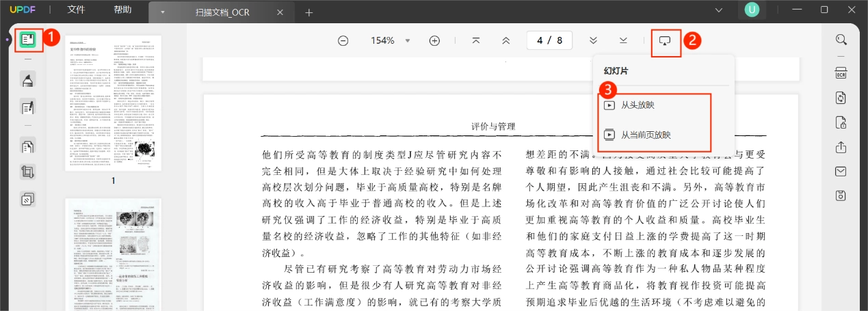Image resolution: width=868 pixels, height=311 pixels.
Task: Open the 文件 menu
Action: click(77, 10)
